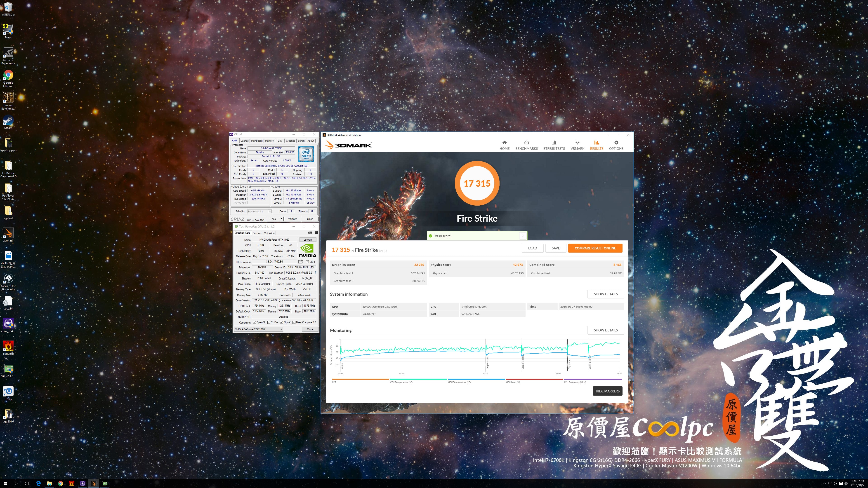This screenshot has width=868, height=488.
Task: Click the Lookup button in GPU-Z
Action: click(x=308, y=240)
